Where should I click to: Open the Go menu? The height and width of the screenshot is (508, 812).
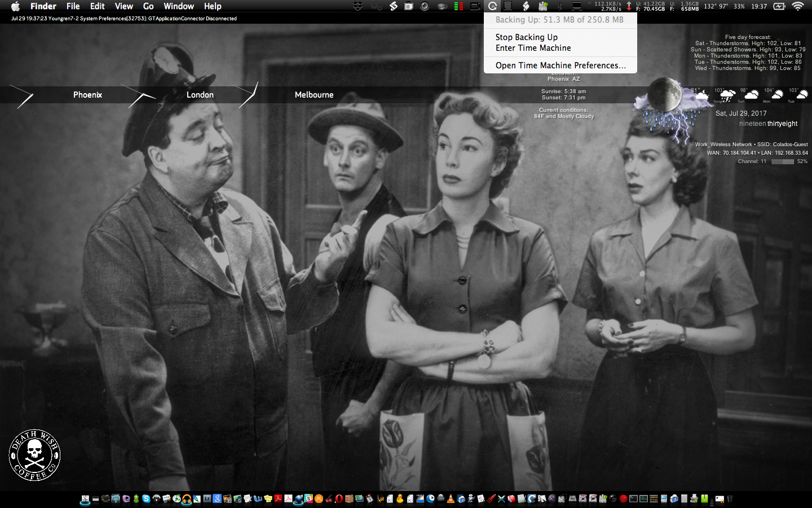pos(148,6)
